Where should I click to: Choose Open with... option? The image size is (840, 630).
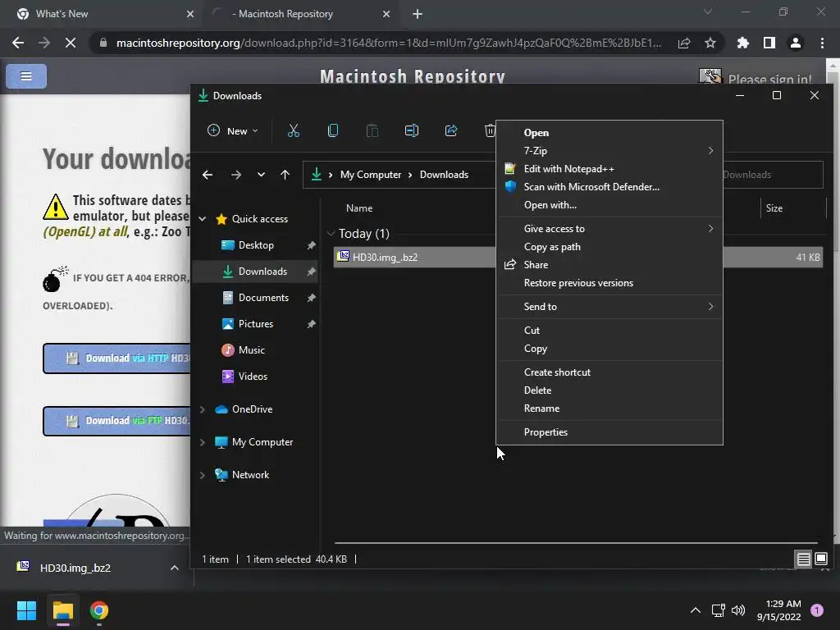(609, 205)
